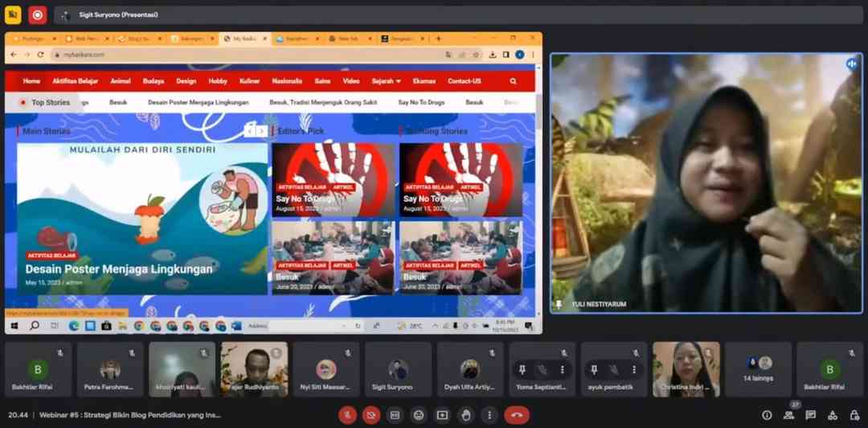
Task: Click the red recording indicator icon
Action: tap(38, 14)
